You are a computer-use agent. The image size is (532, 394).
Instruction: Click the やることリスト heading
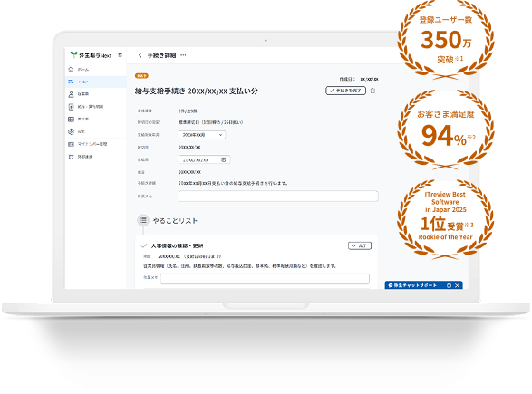tap(175, 221)
